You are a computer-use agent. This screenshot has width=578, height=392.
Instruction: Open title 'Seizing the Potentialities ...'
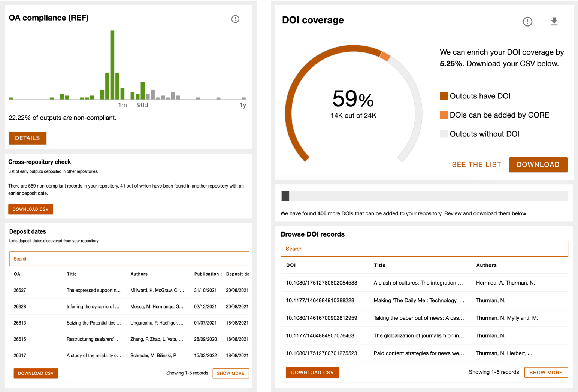coord(94,323)
